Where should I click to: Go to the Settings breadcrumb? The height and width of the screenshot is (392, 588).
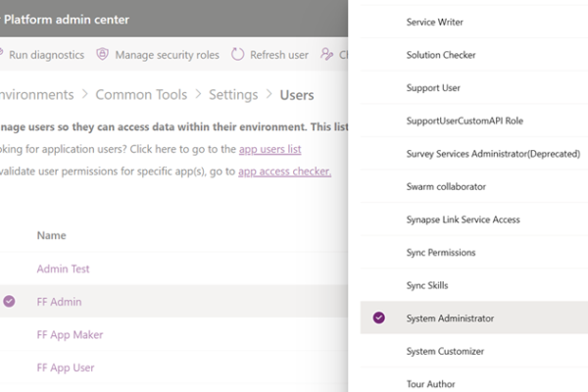pyautogui.click(x=232, y=95)
